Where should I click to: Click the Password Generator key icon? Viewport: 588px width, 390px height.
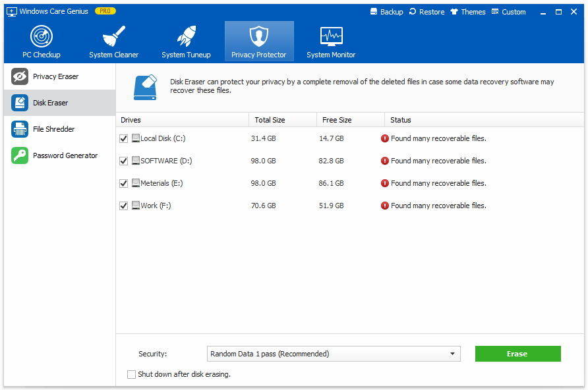tap(20, 155)
